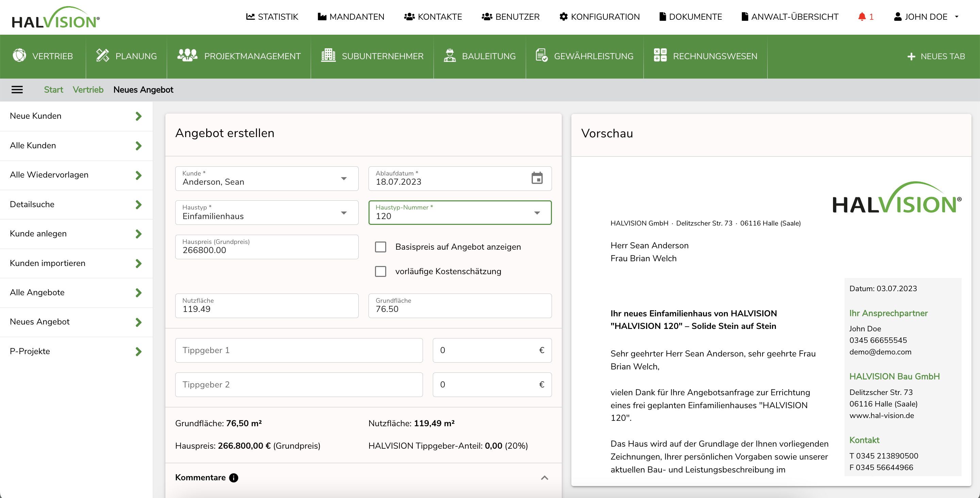Viewport: 980px width, 498px height.
Task: Click the Vertrieb globe icon
Action: (x=19, y=56)
